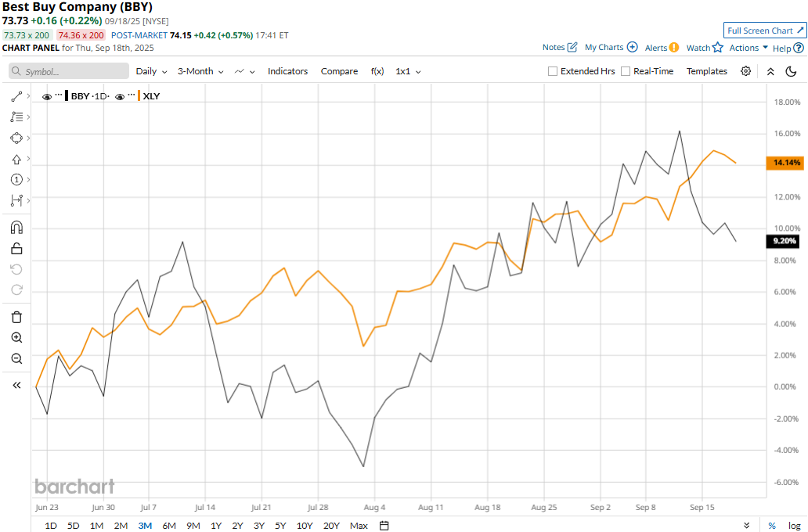The width and height of the screenshot is (808, 532).
Task: Select the arrow marker tool
Action: (16, 159)
